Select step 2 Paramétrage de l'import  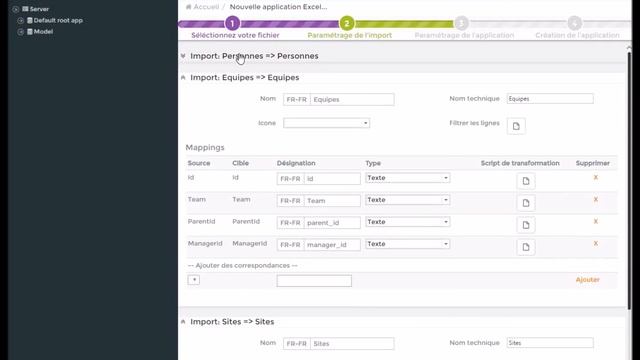[x=347, y=23]
